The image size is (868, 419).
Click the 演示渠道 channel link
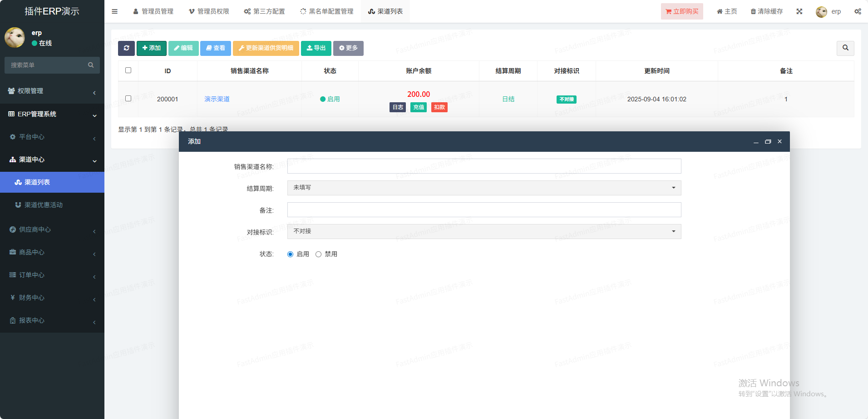coord(217,99)
